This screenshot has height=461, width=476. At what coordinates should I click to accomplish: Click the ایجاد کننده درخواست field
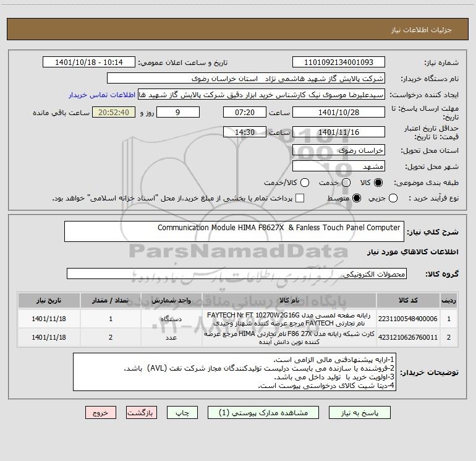[261, 95]
